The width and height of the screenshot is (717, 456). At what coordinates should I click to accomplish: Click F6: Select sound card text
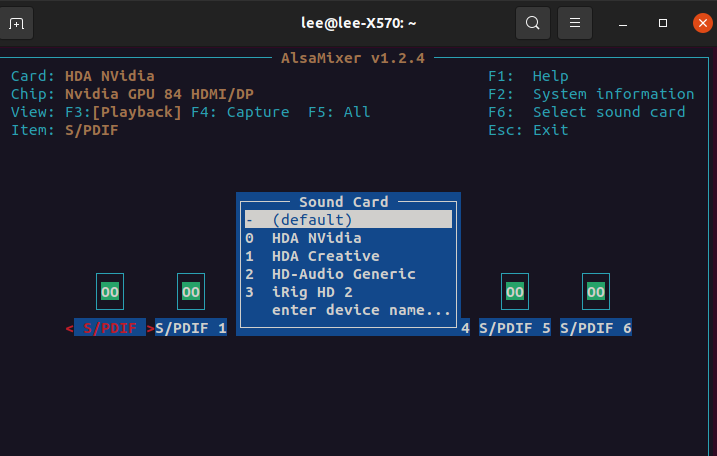(x=587, y=112)
